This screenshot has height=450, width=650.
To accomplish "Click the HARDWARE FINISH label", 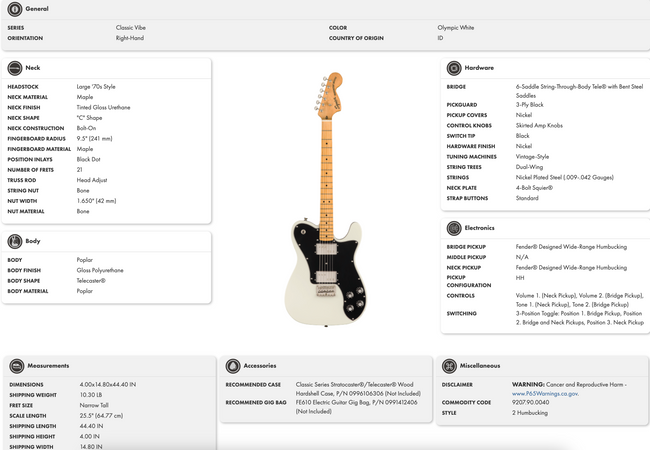I will point(471,146).
